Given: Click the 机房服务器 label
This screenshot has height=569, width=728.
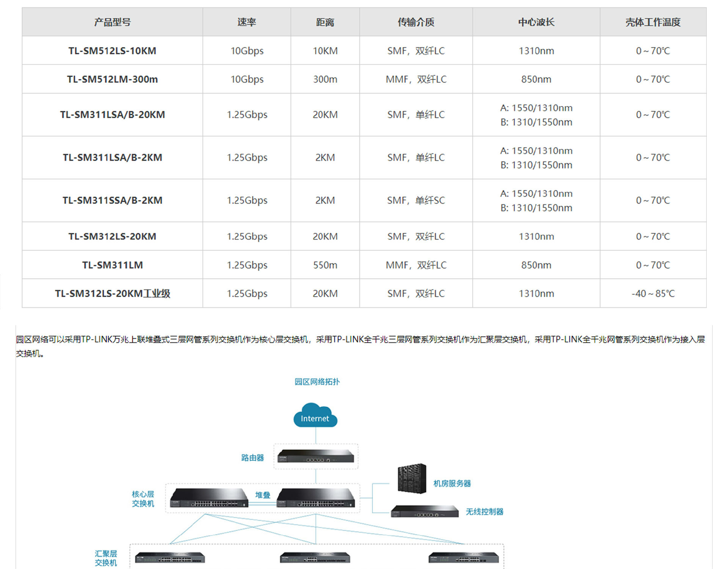Looking at the screenshot, I should (x=452, y=483).
